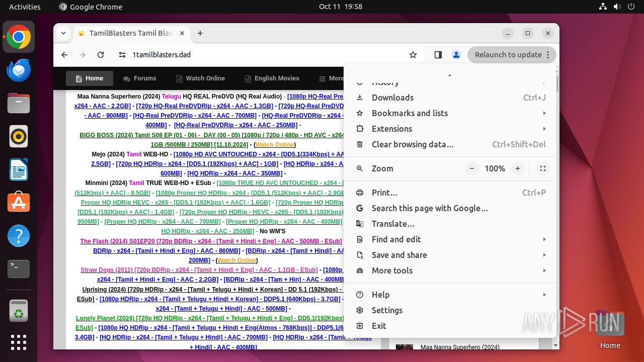Go back to previous page
The height and width of the screenshot is (362, 644).
(64, 55)
